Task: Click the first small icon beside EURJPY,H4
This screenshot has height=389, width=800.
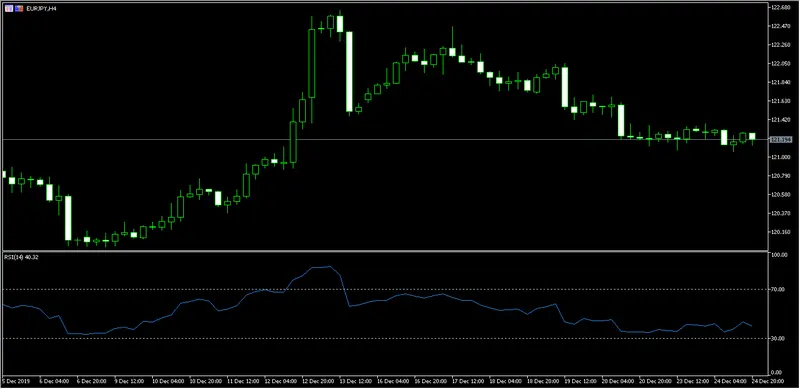Action: [x=9, y=8]
